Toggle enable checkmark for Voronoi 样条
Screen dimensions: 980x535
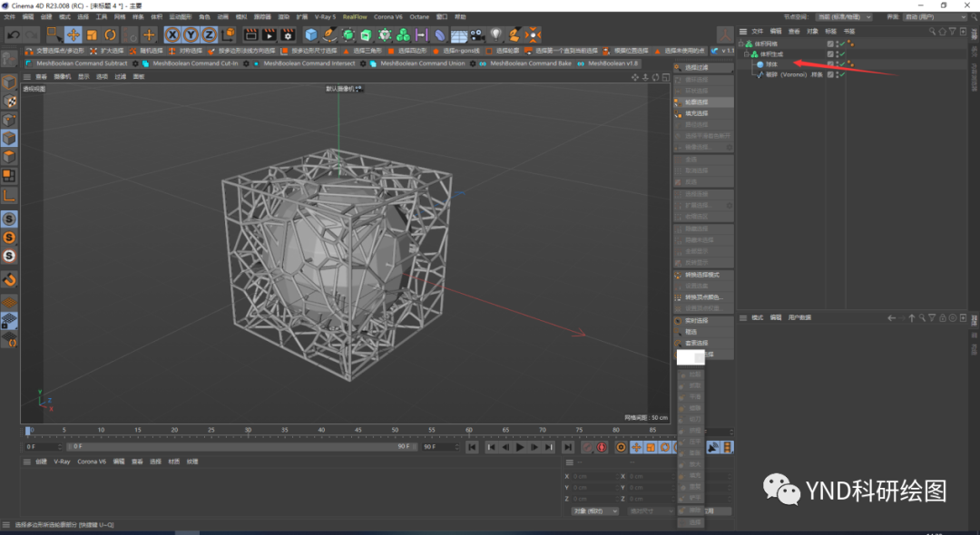(x=842, y=74)
